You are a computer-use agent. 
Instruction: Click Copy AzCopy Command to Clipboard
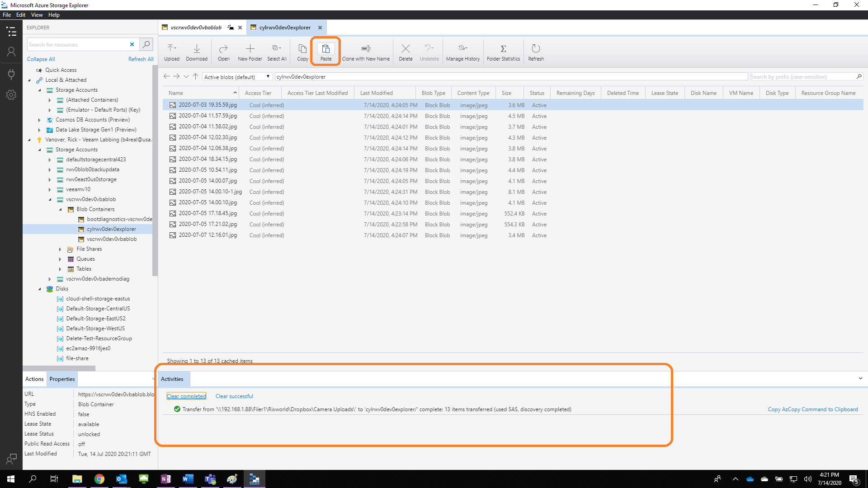(x=813, y=409)
